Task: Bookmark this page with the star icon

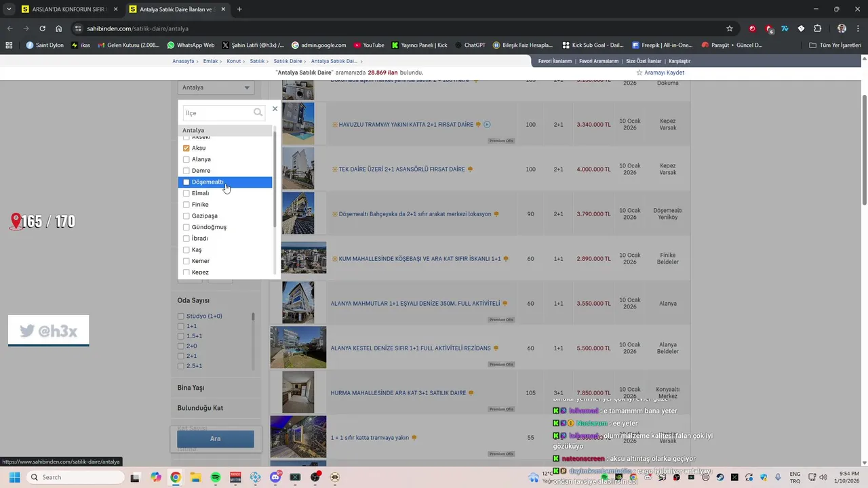Action: click(730, 28)
